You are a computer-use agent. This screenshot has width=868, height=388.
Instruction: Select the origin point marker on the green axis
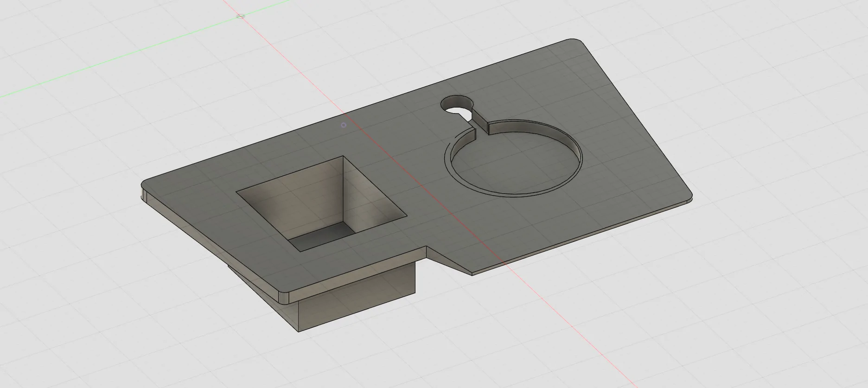click(240, 16)
